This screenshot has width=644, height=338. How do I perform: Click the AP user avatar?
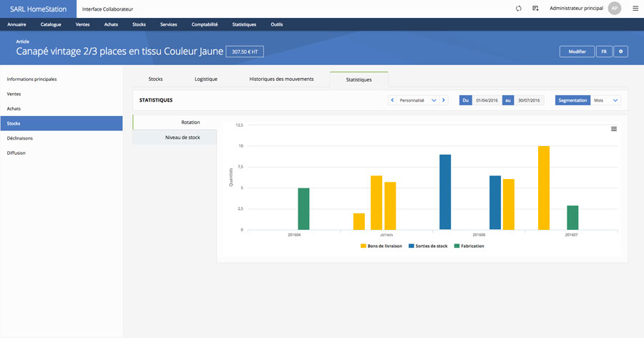615,8
